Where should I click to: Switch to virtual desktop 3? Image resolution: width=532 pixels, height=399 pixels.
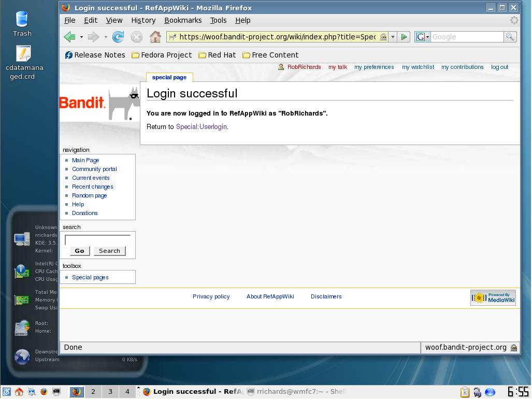pos(110,392)
